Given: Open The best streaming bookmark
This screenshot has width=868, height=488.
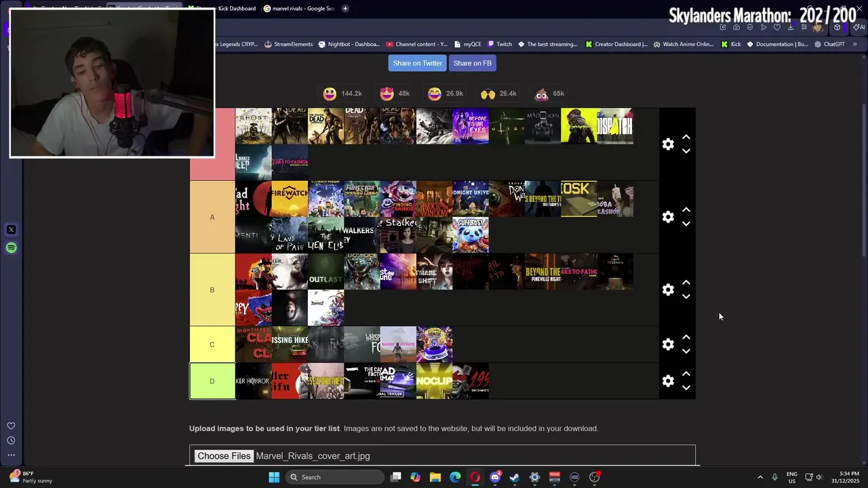Looking at the screenshot, I should pyautogui.click(x=547, y=44).
